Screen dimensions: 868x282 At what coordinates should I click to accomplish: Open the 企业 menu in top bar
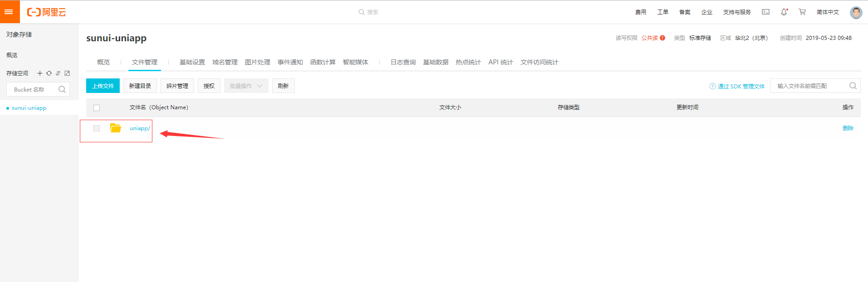[707, 12]
